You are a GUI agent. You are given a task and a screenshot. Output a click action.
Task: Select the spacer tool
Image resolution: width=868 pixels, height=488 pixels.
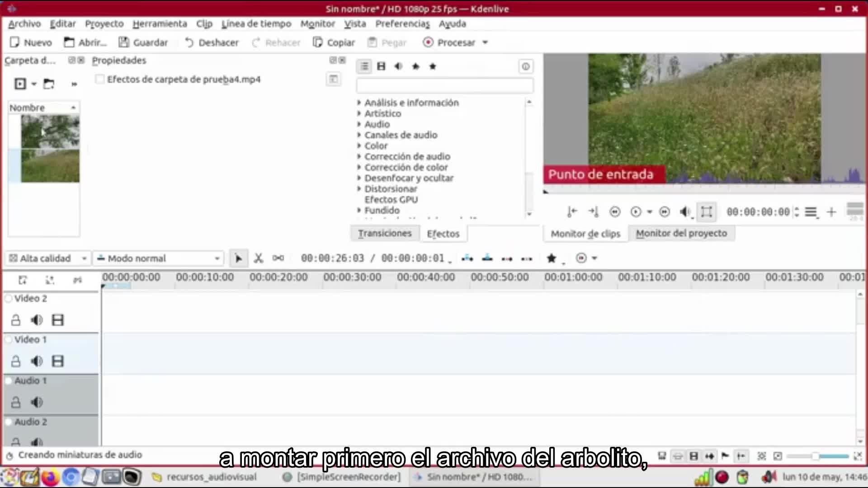(x=278, y=258)
